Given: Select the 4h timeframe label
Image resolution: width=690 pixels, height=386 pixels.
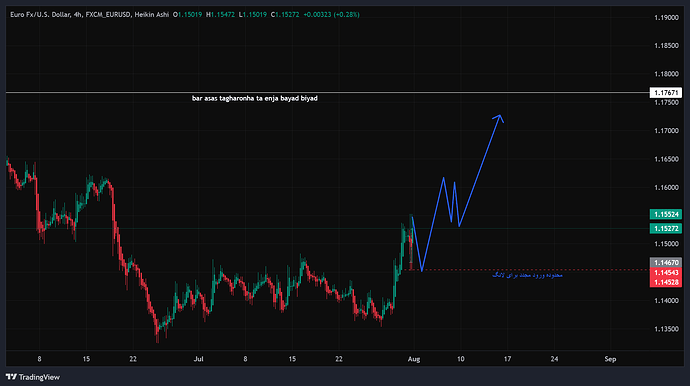Looking at the screenshot, I should [x=78, y=15].
